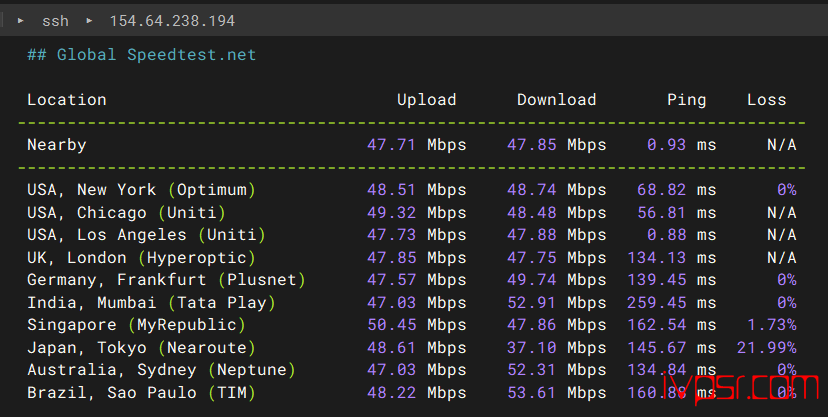The width and height of the screenshot is (828, 417).
Task: Click Brazil, Sao Paulo (TIM) row label
Action: tap(142, 393)
